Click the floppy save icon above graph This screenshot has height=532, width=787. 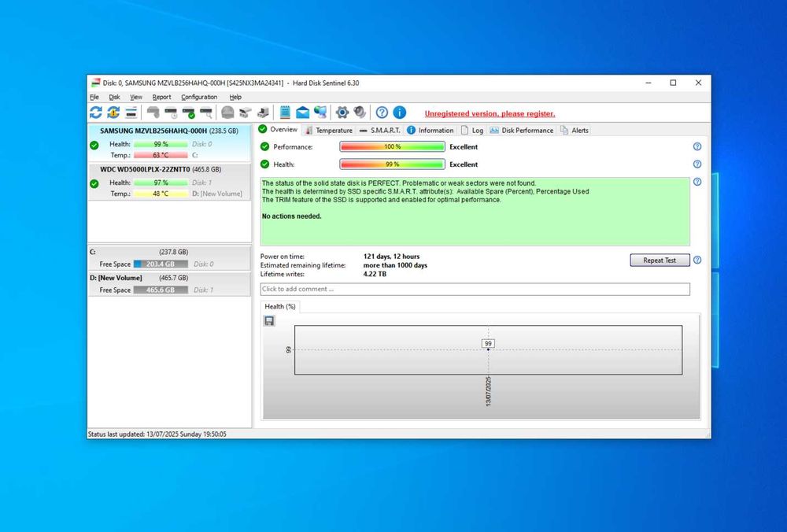[269, 321]
